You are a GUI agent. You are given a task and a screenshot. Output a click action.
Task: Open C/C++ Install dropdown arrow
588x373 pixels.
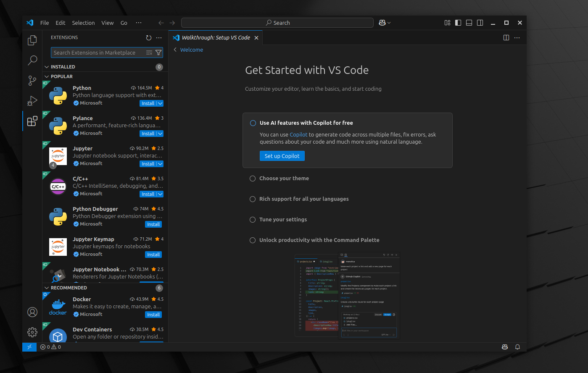tap(160, 194)
